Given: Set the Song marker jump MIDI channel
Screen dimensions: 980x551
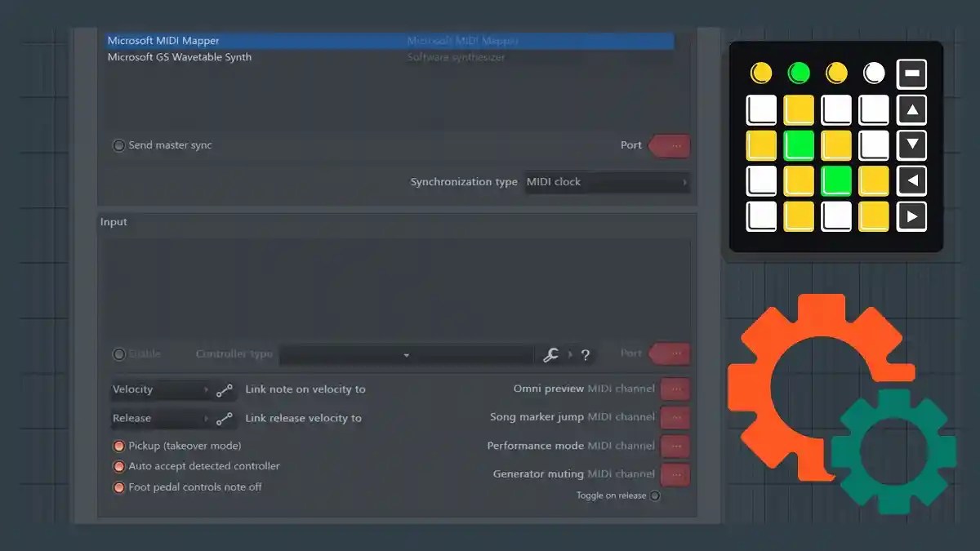Looking at the screenshot, I should 675,417.
